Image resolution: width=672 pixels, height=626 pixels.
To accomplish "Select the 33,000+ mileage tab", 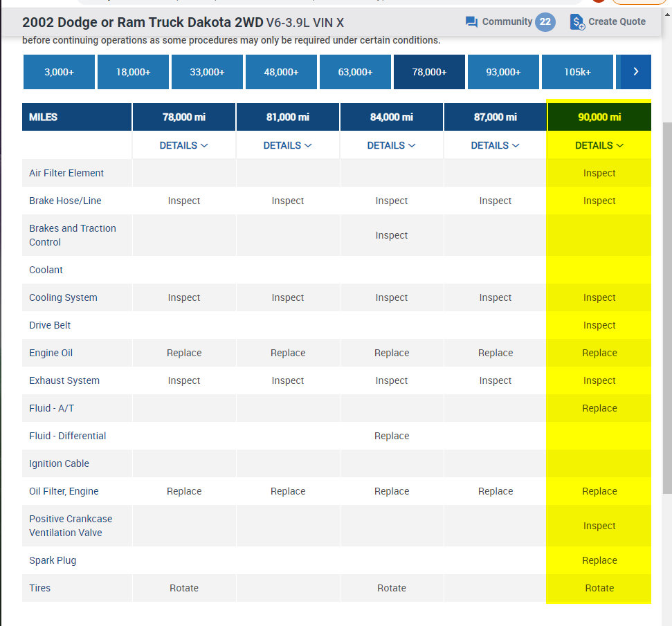I will (207, 72).
